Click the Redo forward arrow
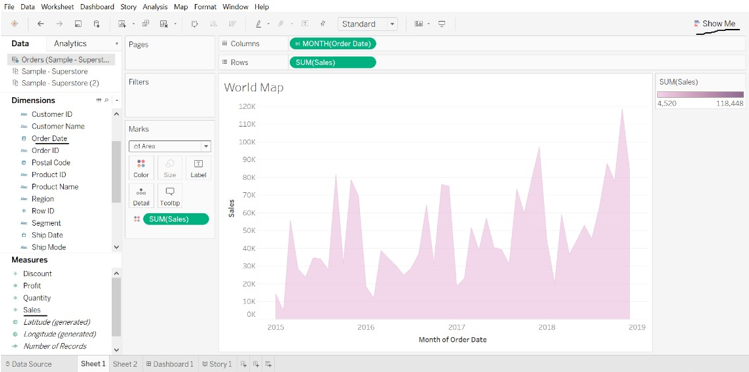 (x=59, y=24)
